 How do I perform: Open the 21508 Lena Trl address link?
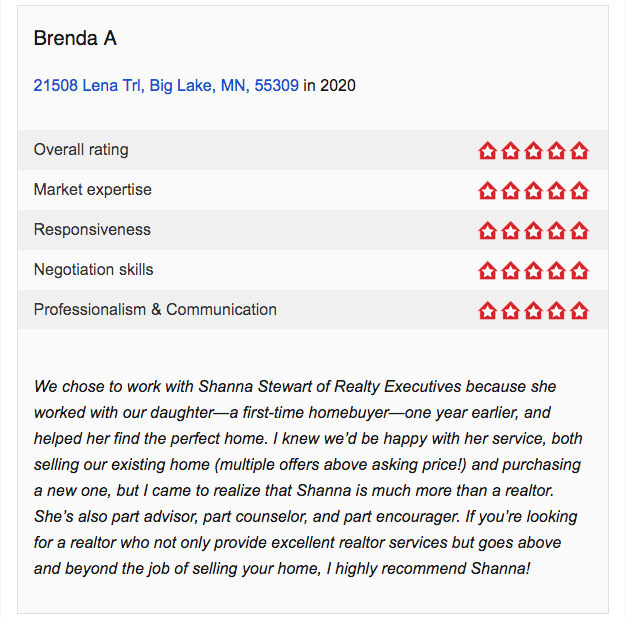coord(166,85)
